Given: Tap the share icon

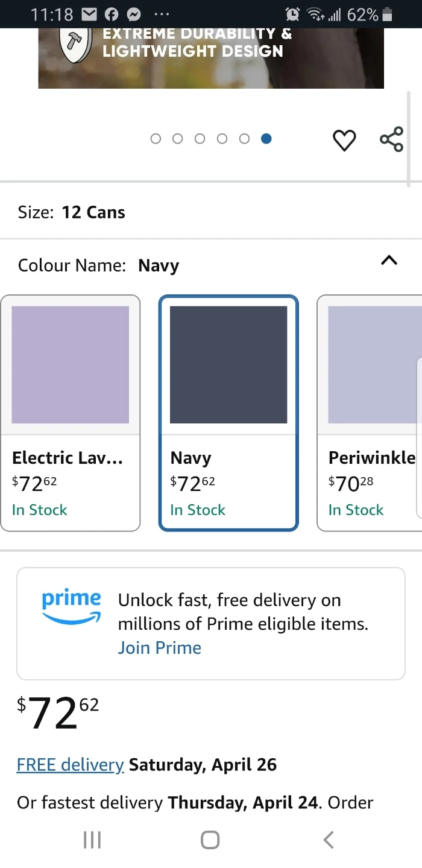Looking at the screenshot, I should 391,139.
